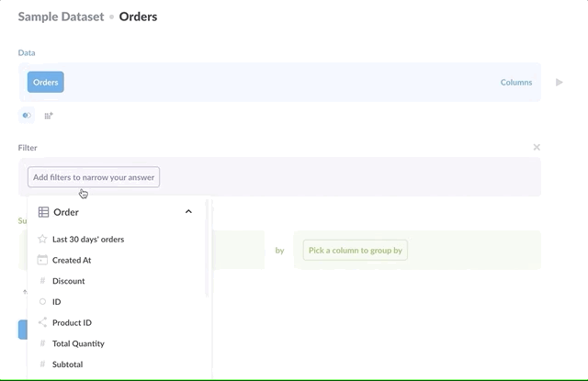Screen dimensions: 588x381
Task: Open Pick a column to group by
Action: [x=356, y=250]
